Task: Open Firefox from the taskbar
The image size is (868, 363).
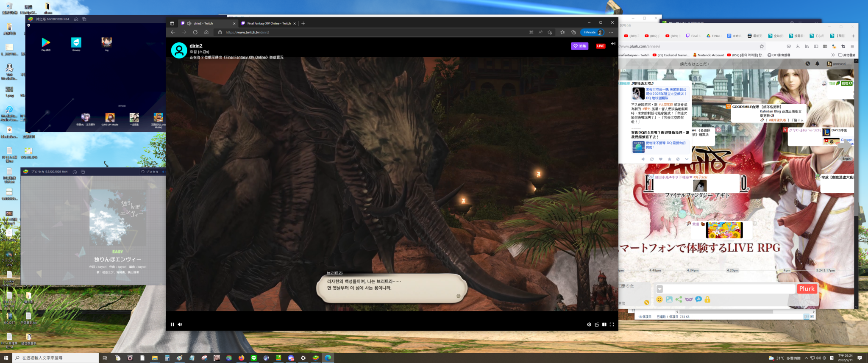Action: (241, 358)
